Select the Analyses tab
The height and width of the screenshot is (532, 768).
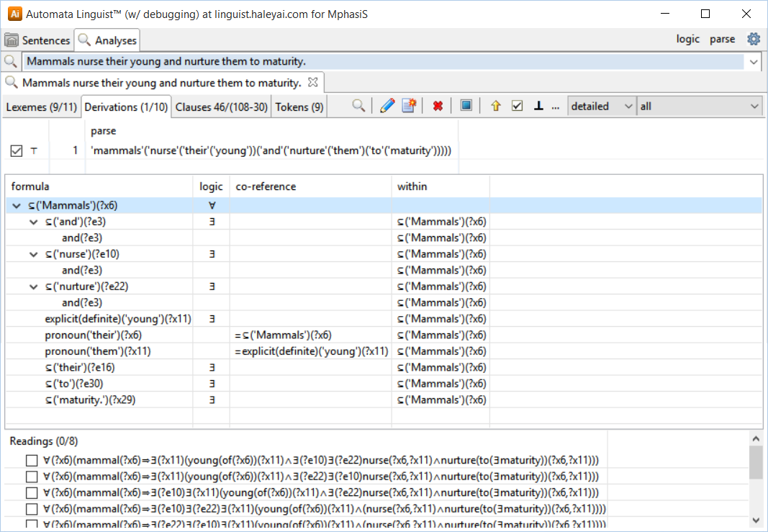point(107,40)
